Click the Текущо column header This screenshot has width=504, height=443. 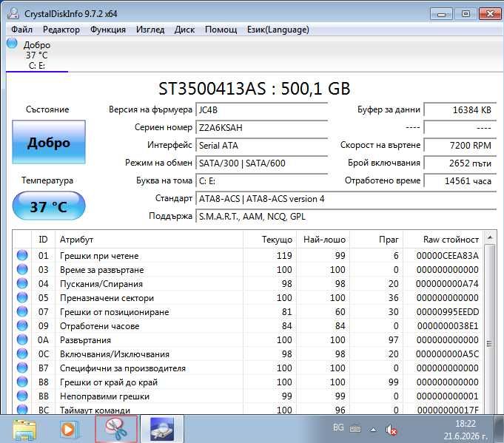pyautogui.click(x=269, y=240)
